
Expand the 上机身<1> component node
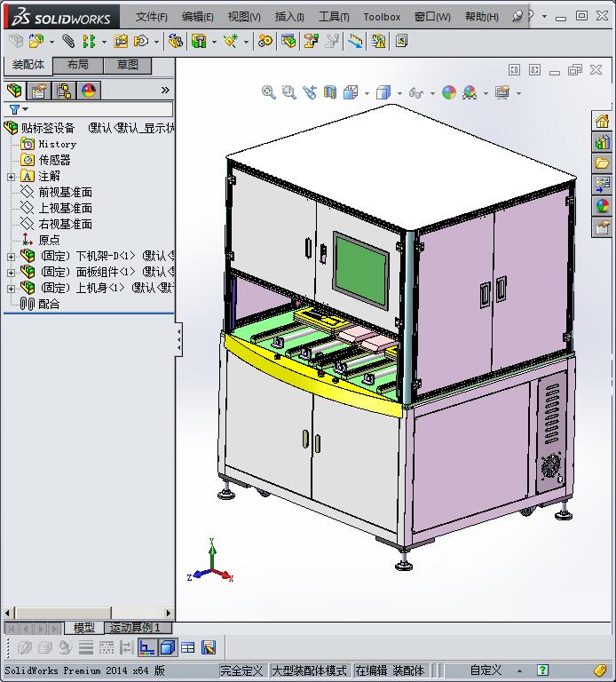[x=11, y=289]
